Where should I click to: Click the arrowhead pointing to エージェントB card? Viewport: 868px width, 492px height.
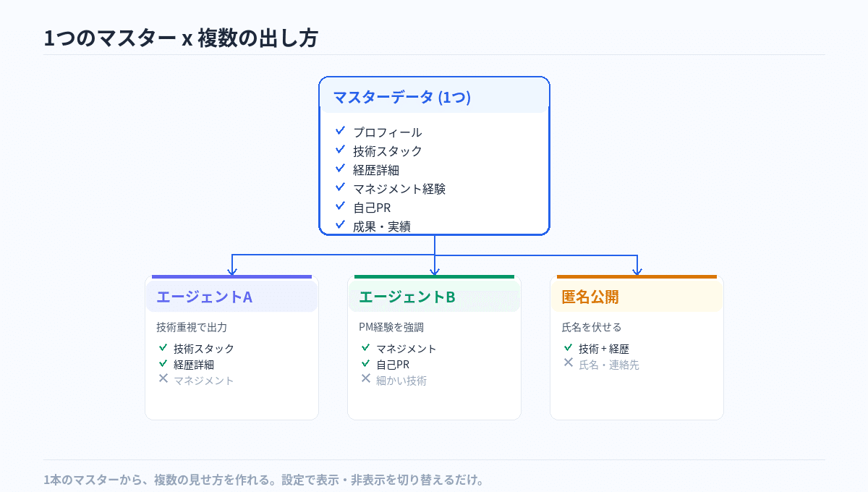(435, 271)
